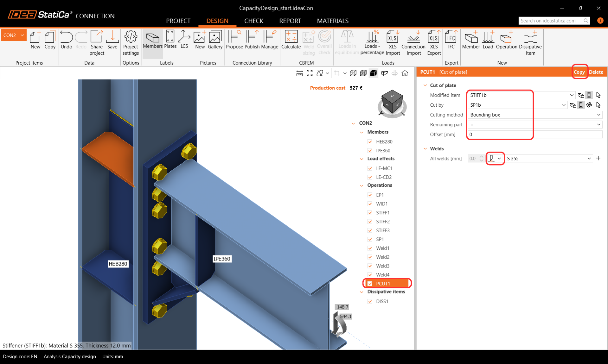Undo the last action
The width and height of the screenshot is (608, 364).
[x=66, y=40]
